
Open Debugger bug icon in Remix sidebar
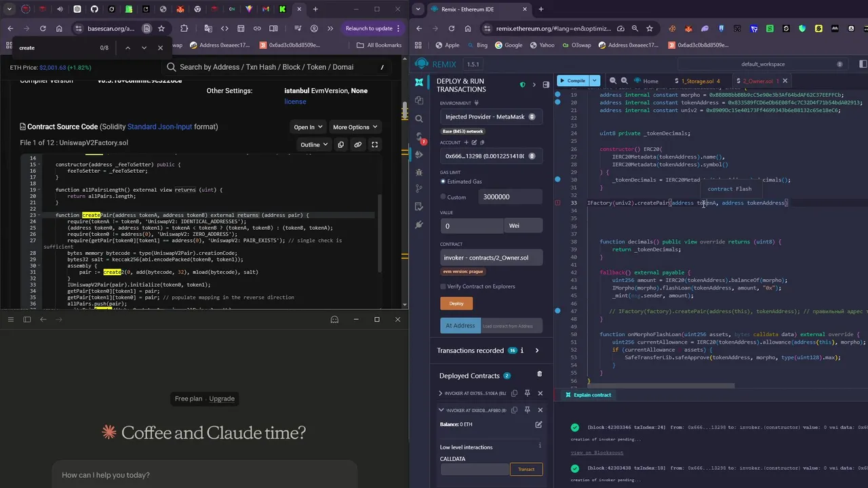tap(419, 173)
